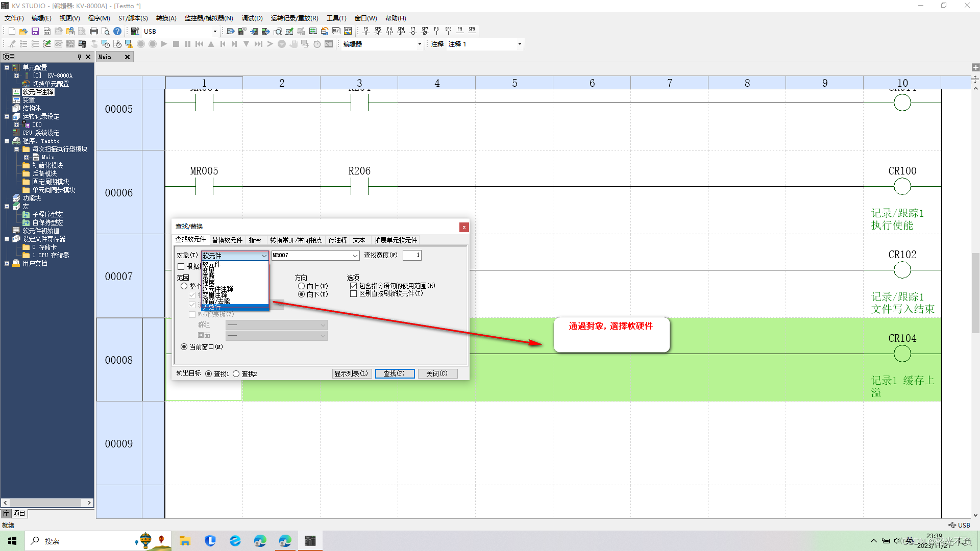Screen dimensions: 980x551
Task: Open the 编辑器 mode dropdown
Action: 420,44
